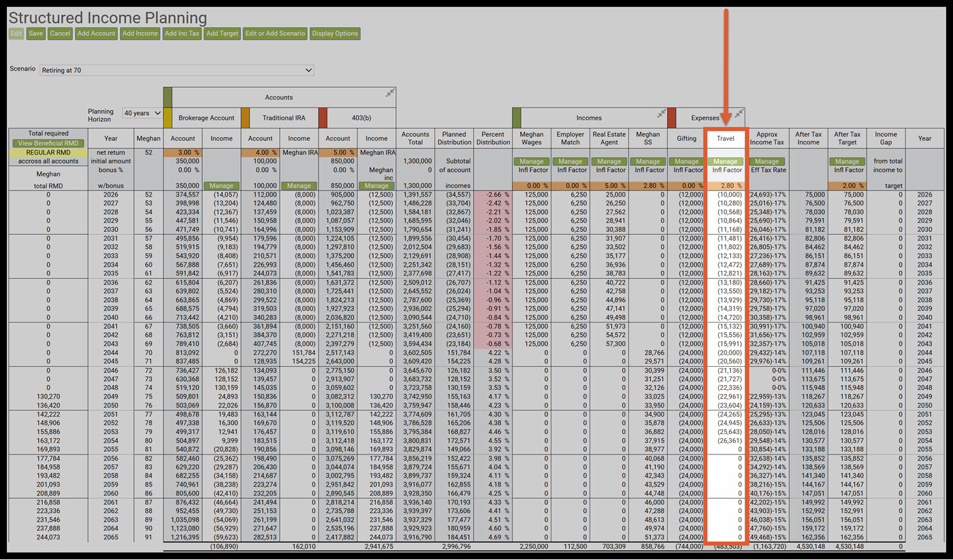
Task: Cancel the current changes
Action: [x=60, y=33]
